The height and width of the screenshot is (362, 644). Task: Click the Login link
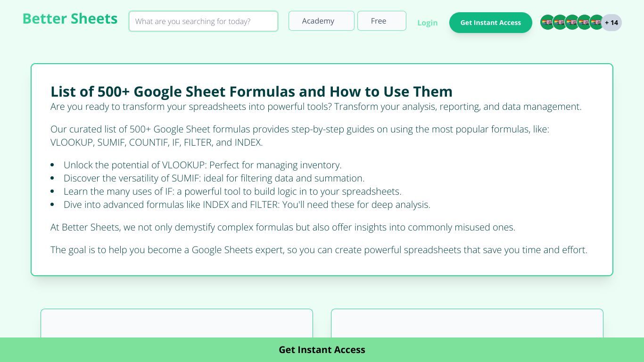click(x=427, y=23)
